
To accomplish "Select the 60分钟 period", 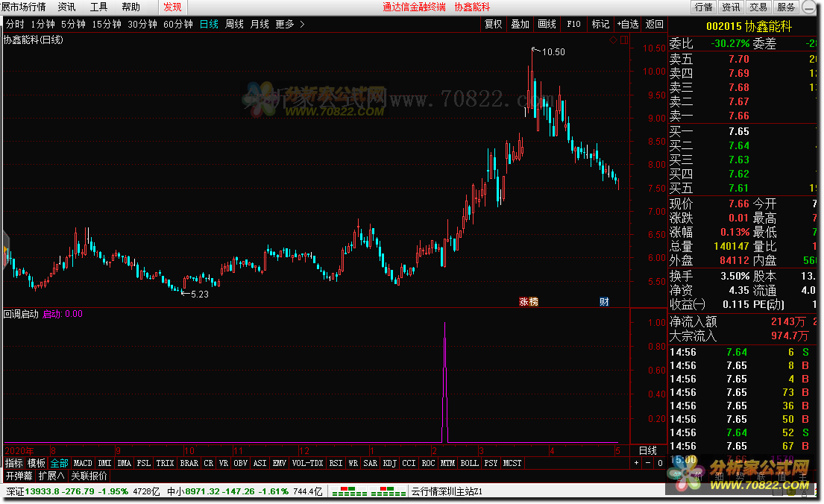I will [178, 24].
